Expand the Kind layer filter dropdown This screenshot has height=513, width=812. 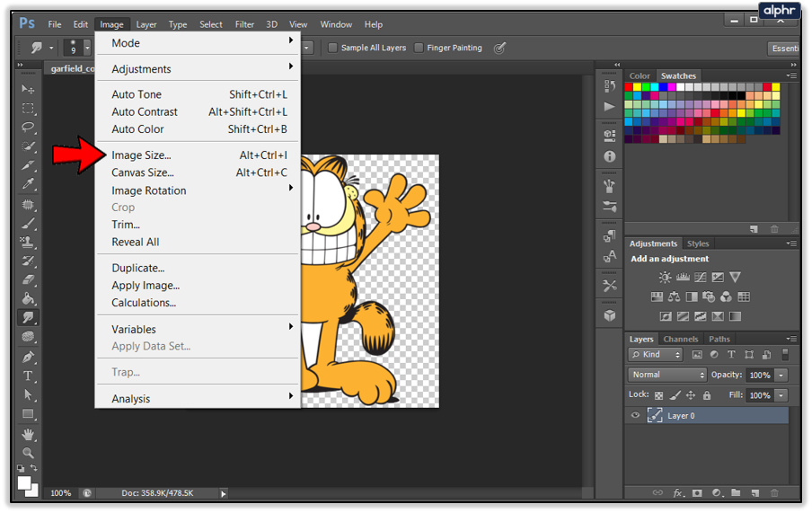656,355
